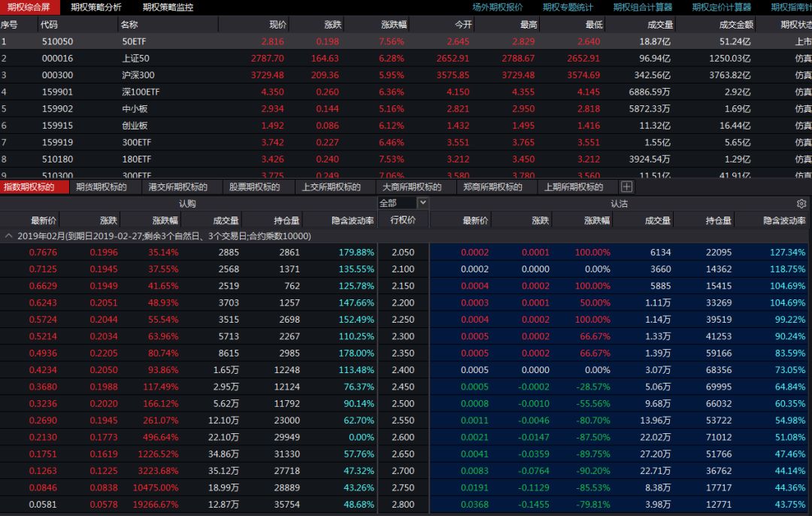Collapse the 2019年02月 expiry group
Screen dimensions: 812x516
(9, 236)
